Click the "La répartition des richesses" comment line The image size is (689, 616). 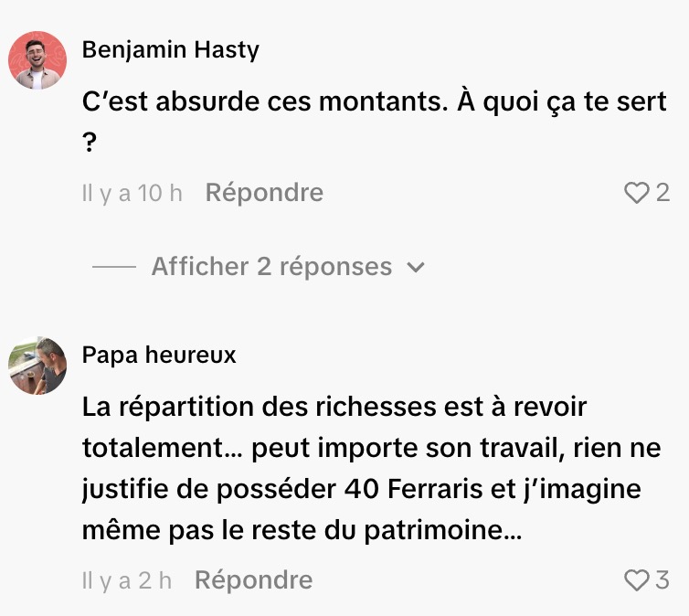coord(334,407)
